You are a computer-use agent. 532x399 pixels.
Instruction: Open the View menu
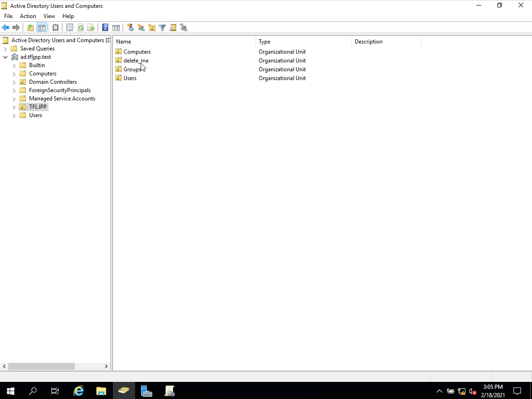pos(49,16)
